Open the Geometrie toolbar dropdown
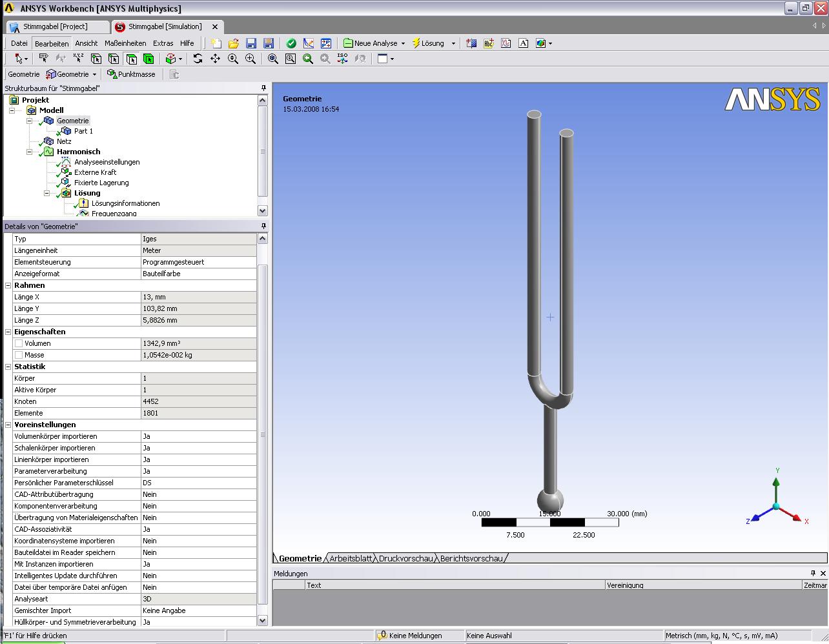 tap(94, 74)
